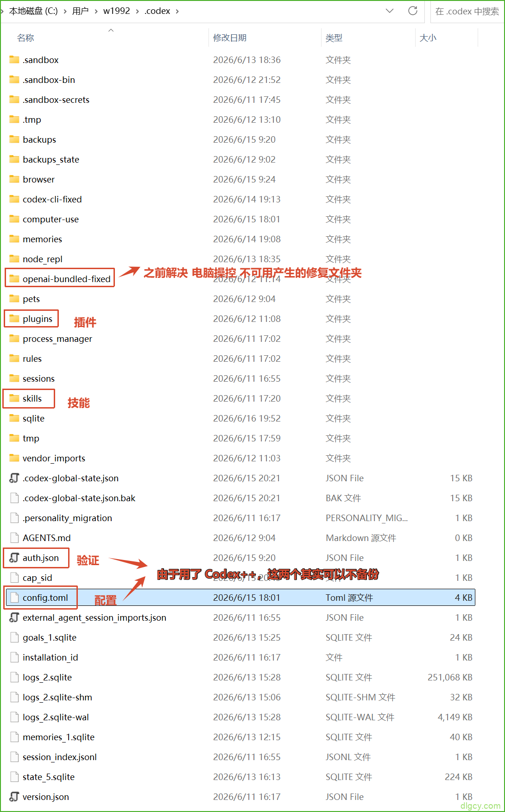This screenshot has width=505, height=812.
Task: Click the 4,149 KB size value
Action: tap(455, 717)
